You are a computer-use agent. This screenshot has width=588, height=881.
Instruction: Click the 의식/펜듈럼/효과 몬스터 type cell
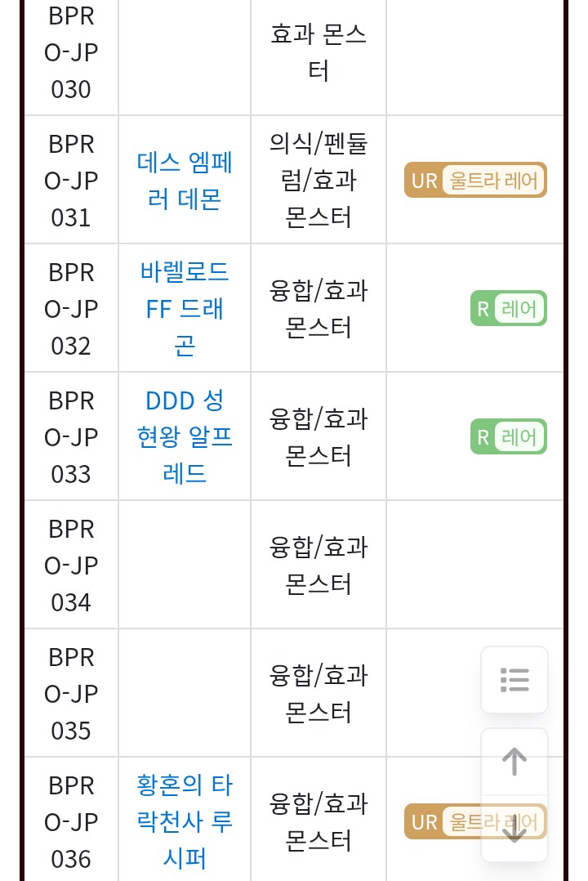[x=318, y=181]
